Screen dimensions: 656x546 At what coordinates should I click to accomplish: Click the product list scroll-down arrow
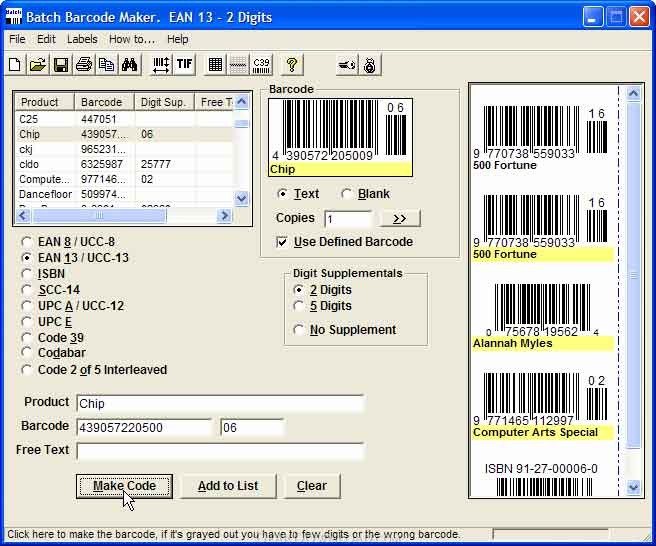pos(242,198)
